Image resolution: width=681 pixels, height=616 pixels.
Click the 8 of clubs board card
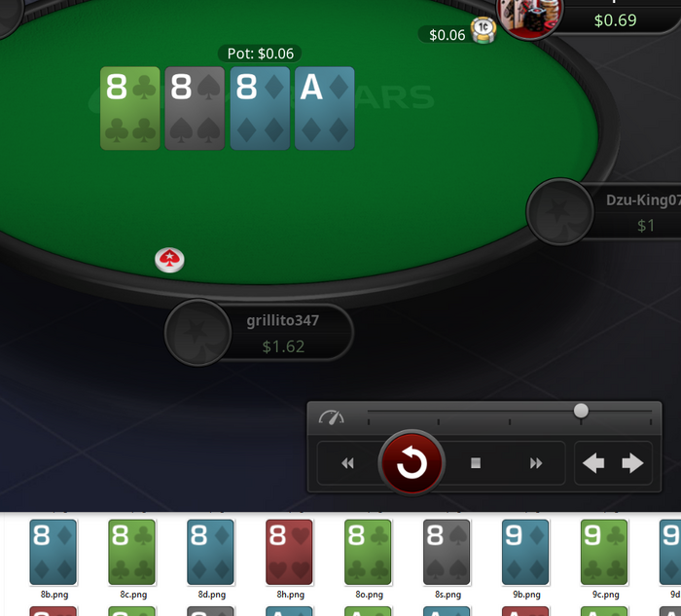[x=129, y=108]
